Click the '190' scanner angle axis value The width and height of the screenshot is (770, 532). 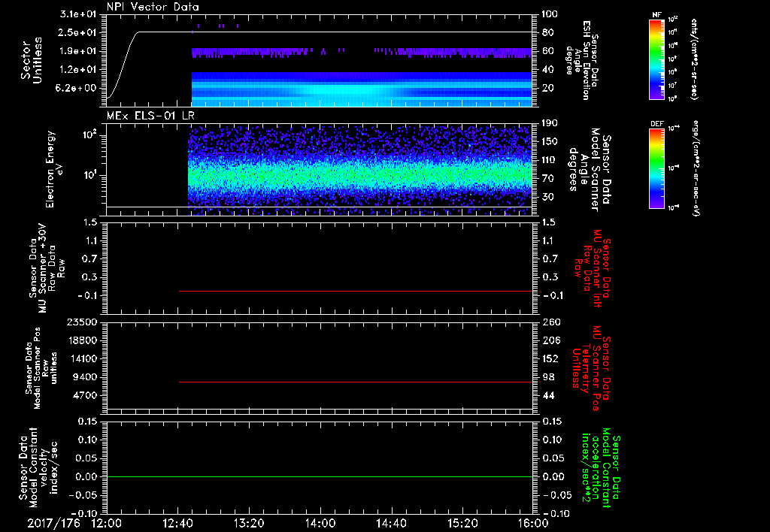click(550, 123)
